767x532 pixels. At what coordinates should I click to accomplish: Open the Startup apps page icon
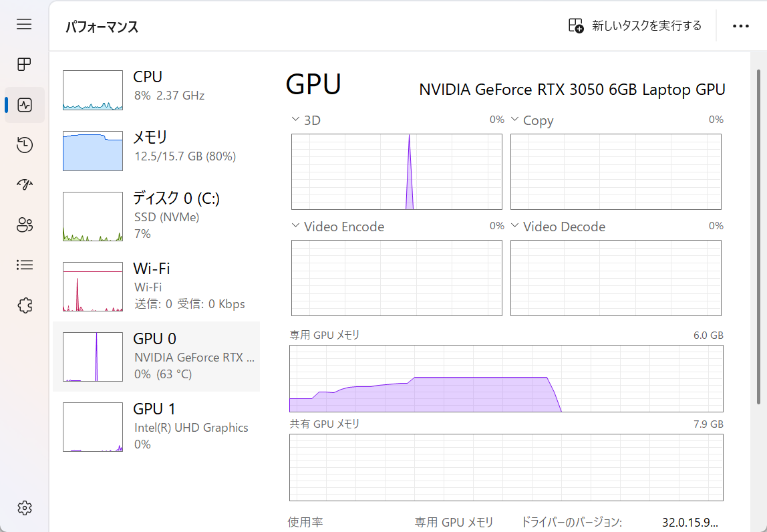25,184
